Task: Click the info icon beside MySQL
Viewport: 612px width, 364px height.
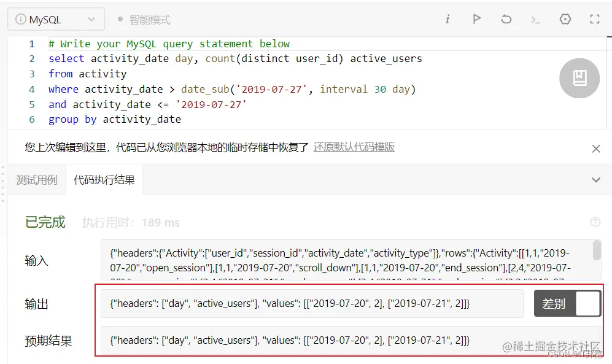Action: [20, 19]
